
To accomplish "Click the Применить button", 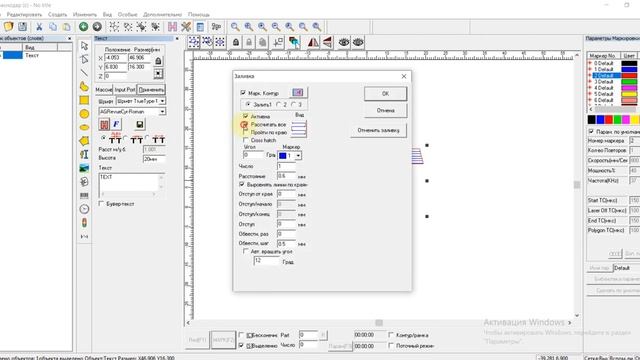I will [x=151, y=89].
